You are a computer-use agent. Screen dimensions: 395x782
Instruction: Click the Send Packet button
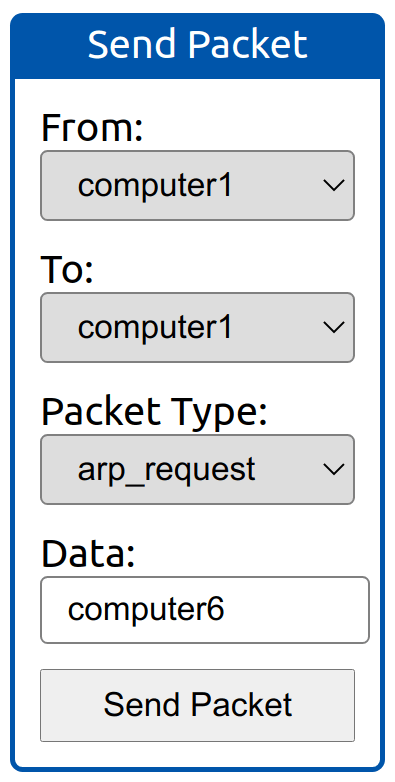198,705
